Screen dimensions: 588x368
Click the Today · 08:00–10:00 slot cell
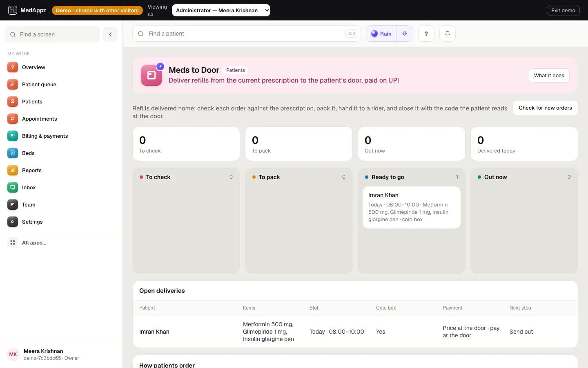(x=336, y=332)
